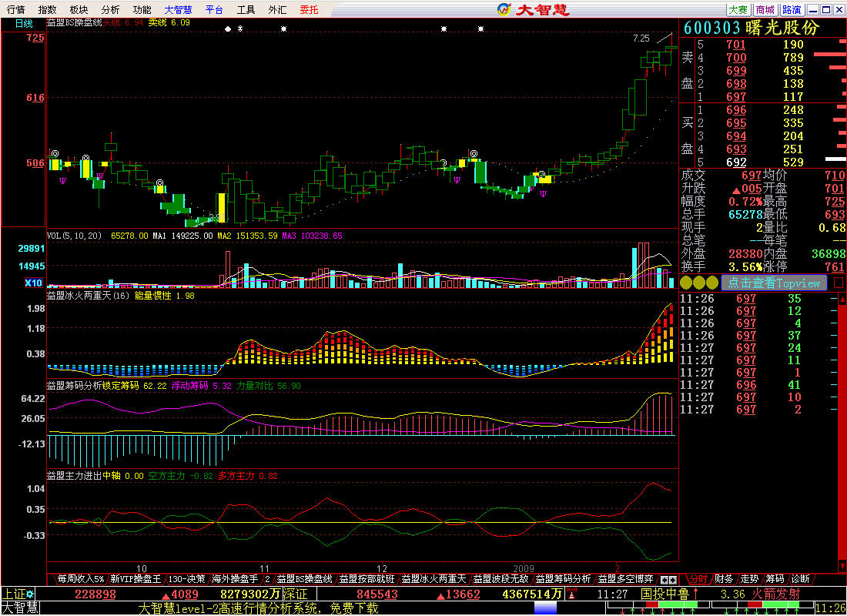This screenshot has height=616, width=847.
Task: Click the 国投中鲁 ticker text
Action: point(665,594)
